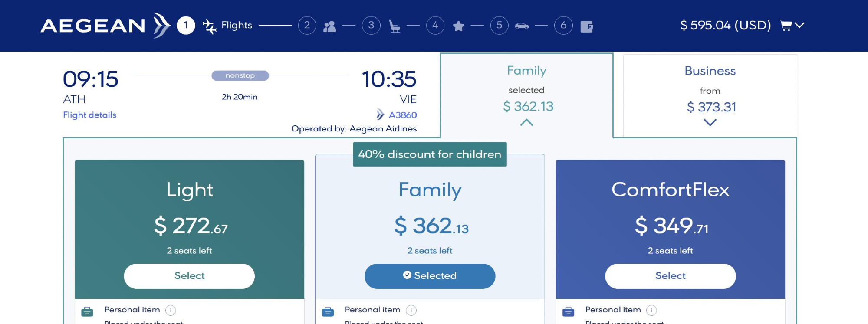Viewport: 868px width, 324px height.
Task: Expand the Business fare chevron
Action: 710,122
